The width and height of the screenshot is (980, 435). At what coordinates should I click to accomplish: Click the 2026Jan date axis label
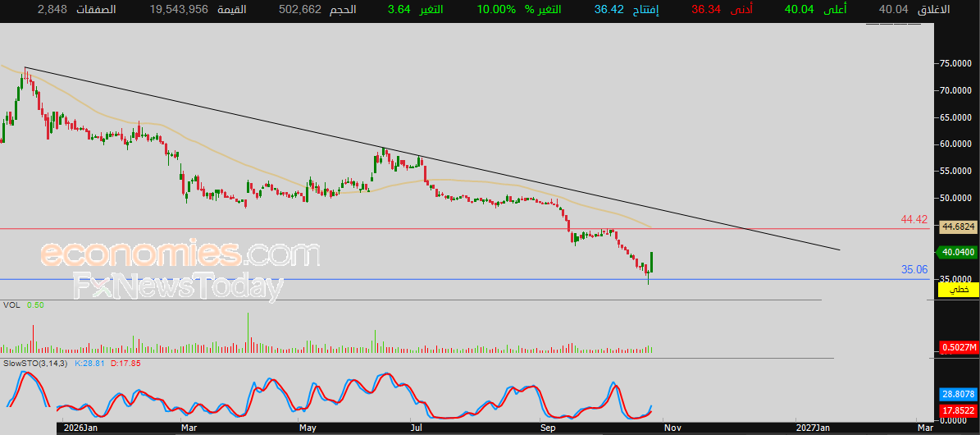pyautogui.click(x=80, y=428)
